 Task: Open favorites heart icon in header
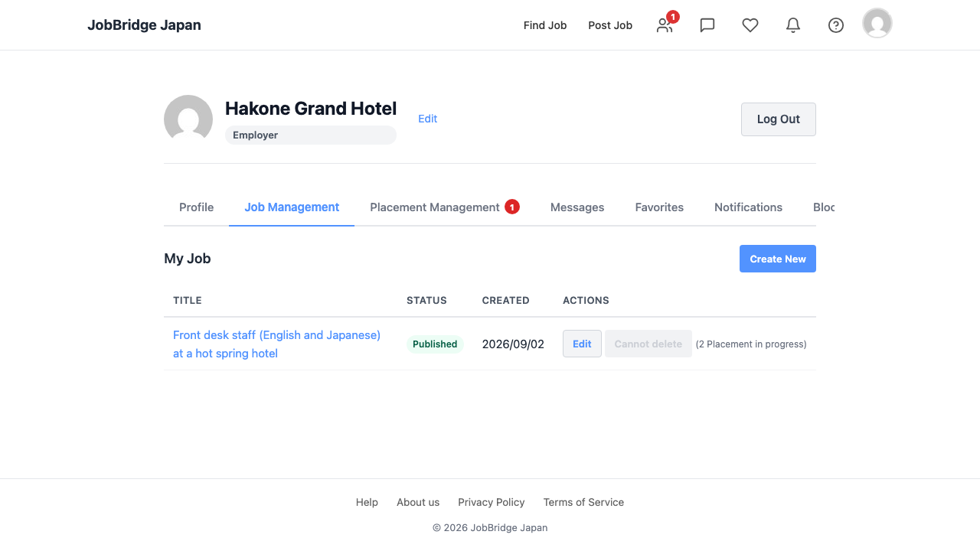coord(750,25)
